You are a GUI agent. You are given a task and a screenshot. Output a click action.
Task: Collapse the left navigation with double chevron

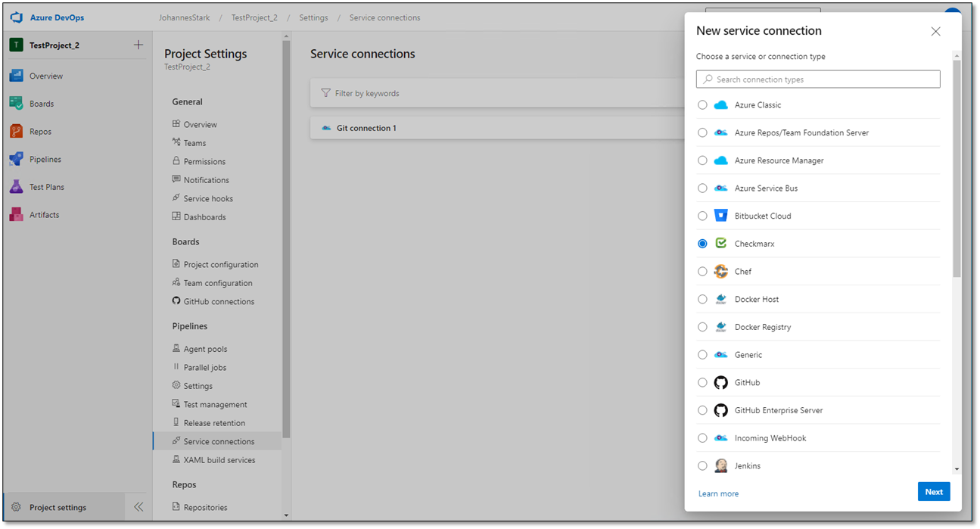click(138, 507)
